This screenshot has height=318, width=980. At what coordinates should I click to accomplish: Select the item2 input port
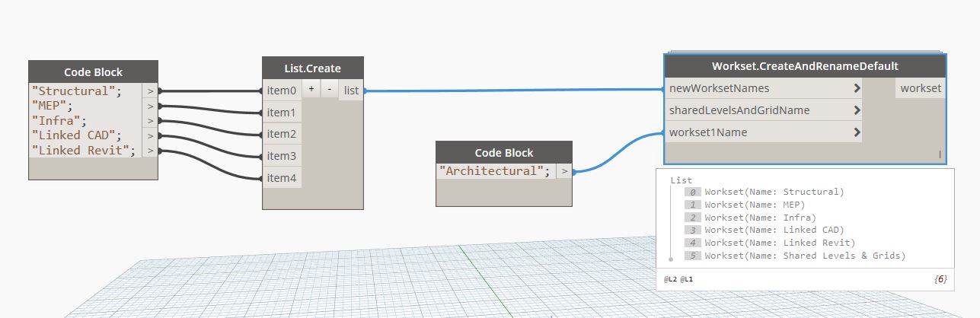282,134
